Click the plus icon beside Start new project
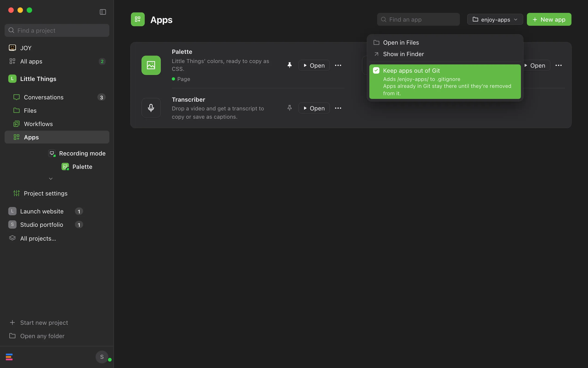The width and height of the screenshot is (588, 368). pyautogui.click(x=12, y=322)
